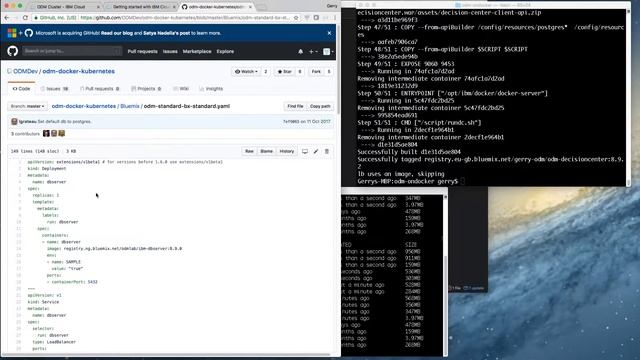View the Raw file
640x360 pixels.
tap(249, 151)
